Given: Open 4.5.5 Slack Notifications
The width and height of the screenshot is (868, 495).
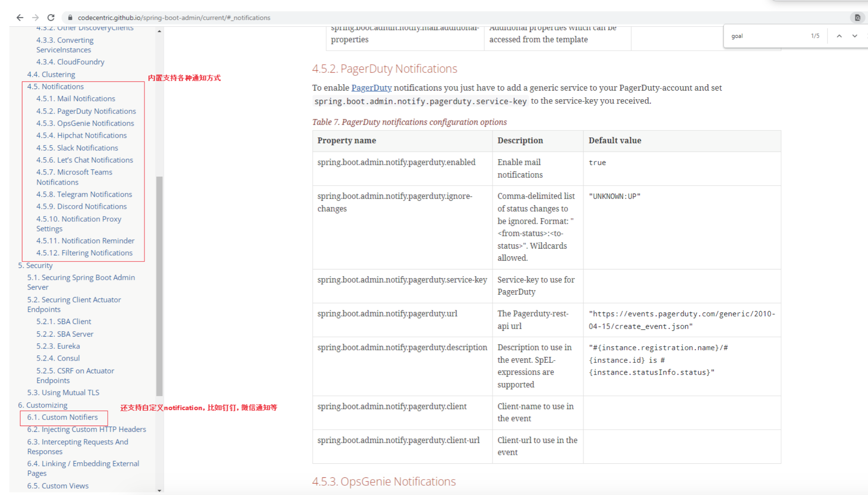Looking at the screenshot, I should coord(77,148).
